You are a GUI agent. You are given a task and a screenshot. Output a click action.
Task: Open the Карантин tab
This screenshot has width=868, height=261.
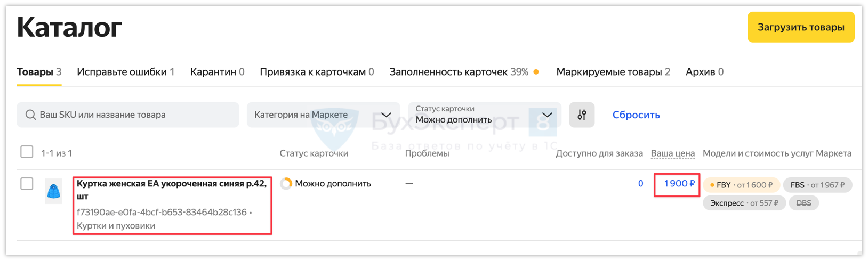click(217, 72)
